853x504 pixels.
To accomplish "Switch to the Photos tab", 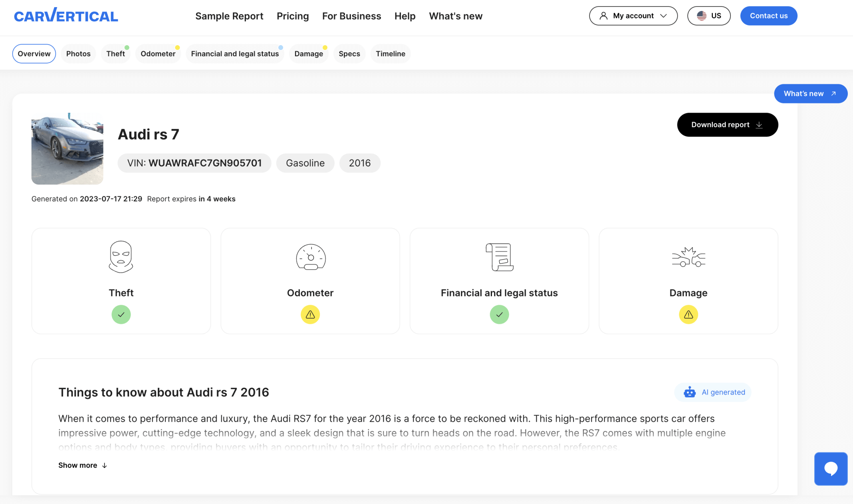I will (x=78, y=54).
